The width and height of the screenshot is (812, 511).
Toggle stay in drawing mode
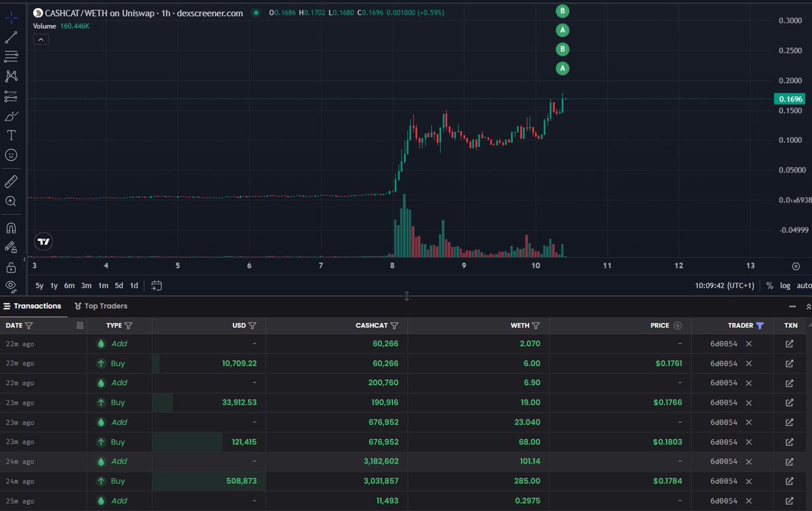click(11, 247)
